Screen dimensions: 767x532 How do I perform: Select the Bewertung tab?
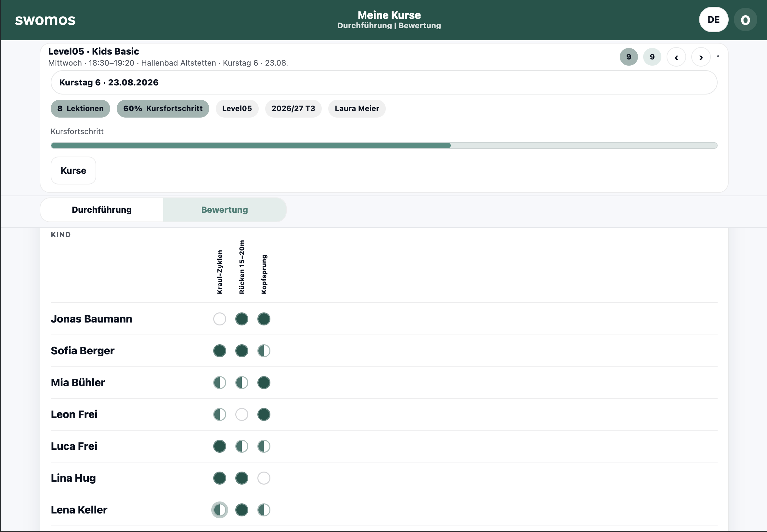pyautogui.click(x=225, y=210)
